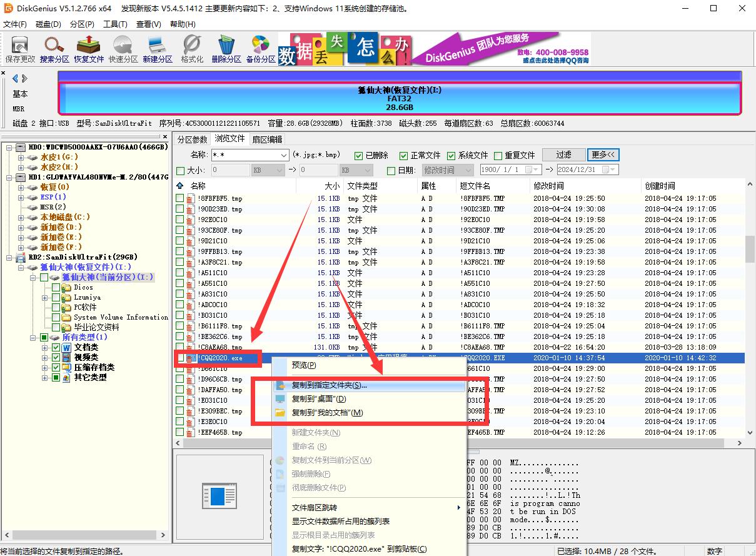Toggle the 系统文件 (System Files) checkbox
This screenshot has width=756, height=556.
(452, 156)
